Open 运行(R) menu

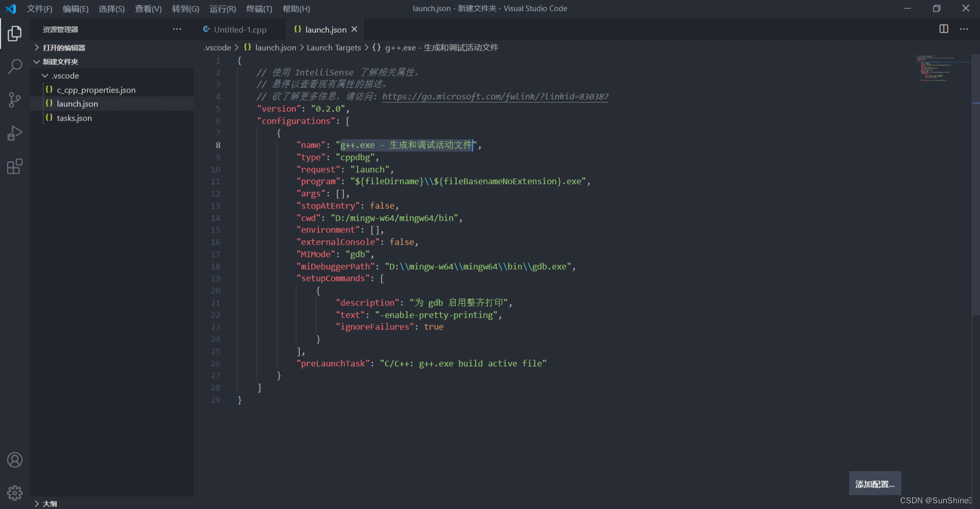click(x=223, y=9)
